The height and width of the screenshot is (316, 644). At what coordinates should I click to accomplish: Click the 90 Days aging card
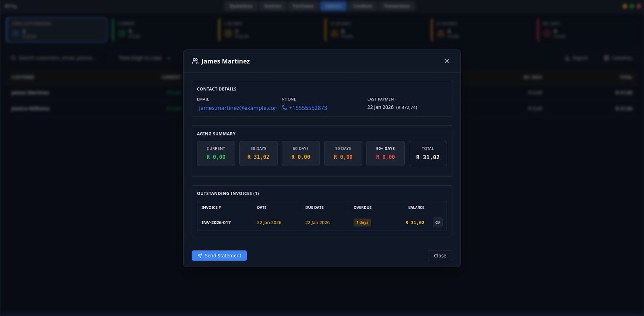click(343, 153)
